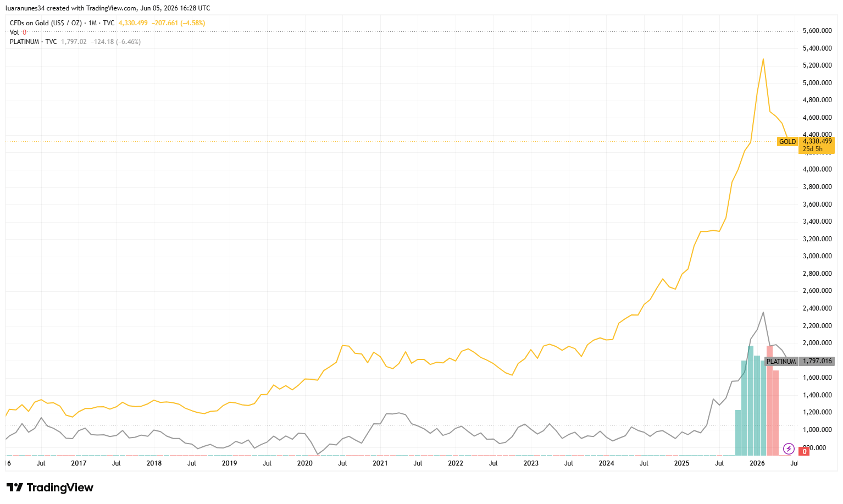The image size is (843, 504).
Task: Select the yellow GOLD price line label
Action: [x=787, y=142]
